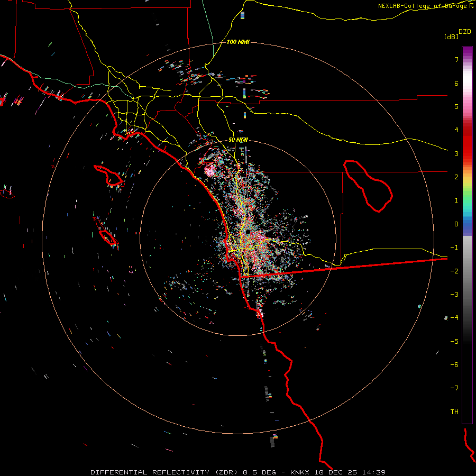476x476 pixels.
Task: Click the -2 tick label on color scale
Action: (x=454, y=271)
